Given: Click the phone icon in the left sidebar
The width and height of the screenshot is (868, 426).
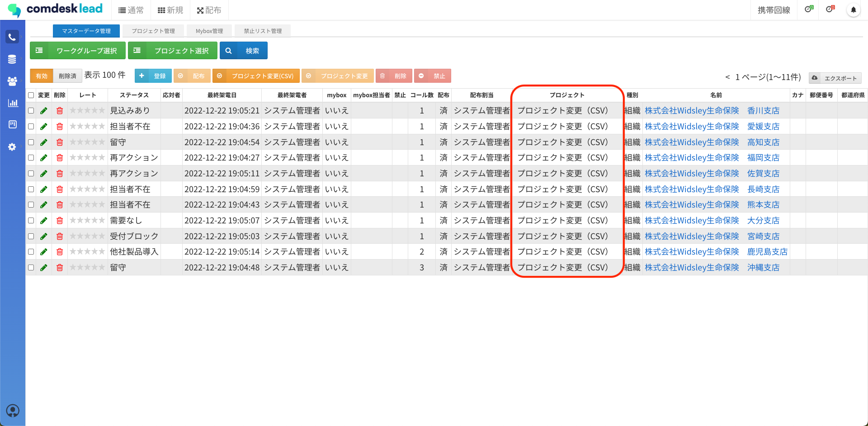Looking at the screenshot, I should [12, 37].
